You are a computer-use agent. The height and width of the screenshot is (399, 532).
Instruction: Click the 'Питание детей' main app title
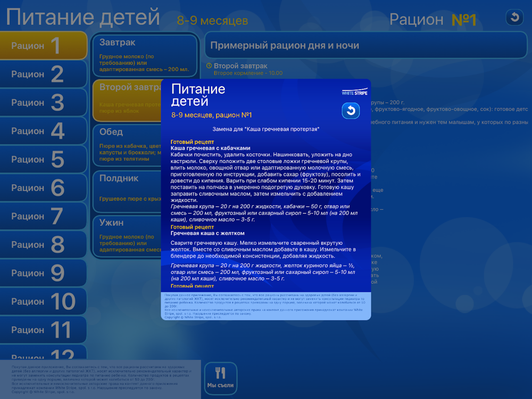83,17
